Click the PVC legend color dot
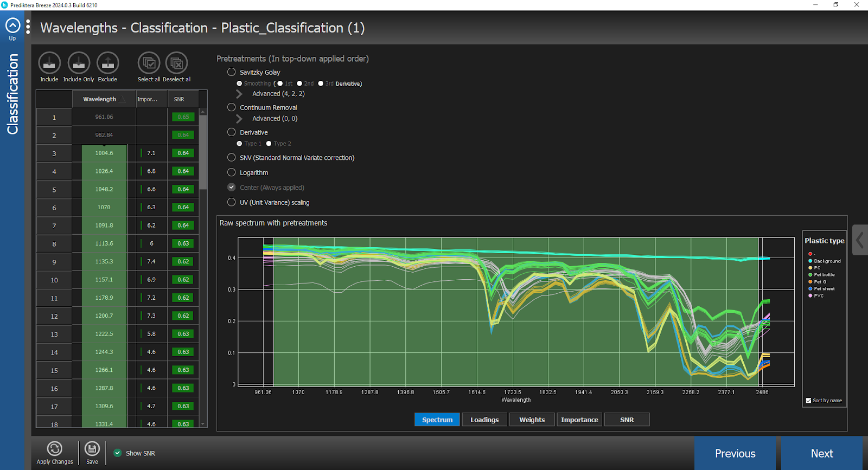Viewport: 868px width, 470px height. 810,296
